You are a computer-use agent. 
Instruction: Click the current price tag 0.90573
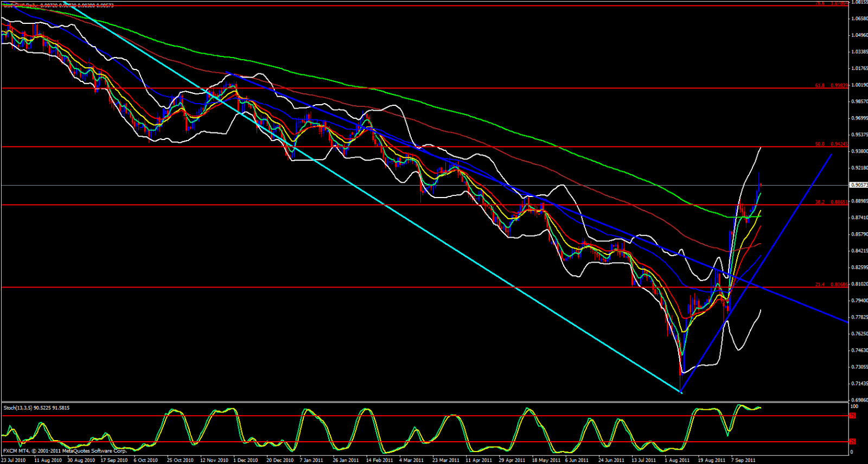(859, 185)
